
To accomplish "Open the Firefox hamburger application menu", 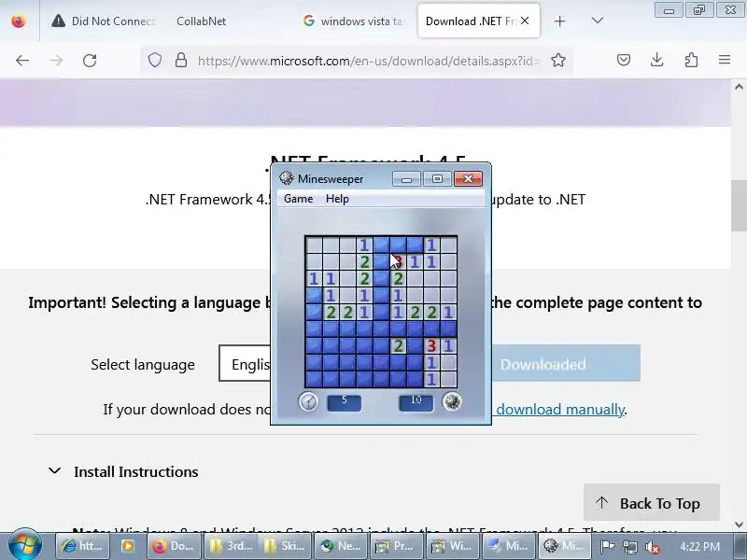I will tap(725, 61).
